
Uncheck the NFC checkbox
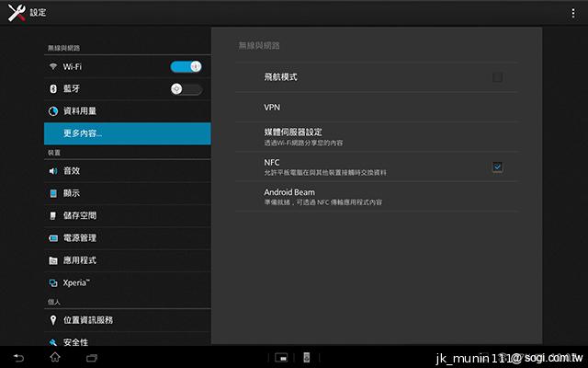(497, 167)
